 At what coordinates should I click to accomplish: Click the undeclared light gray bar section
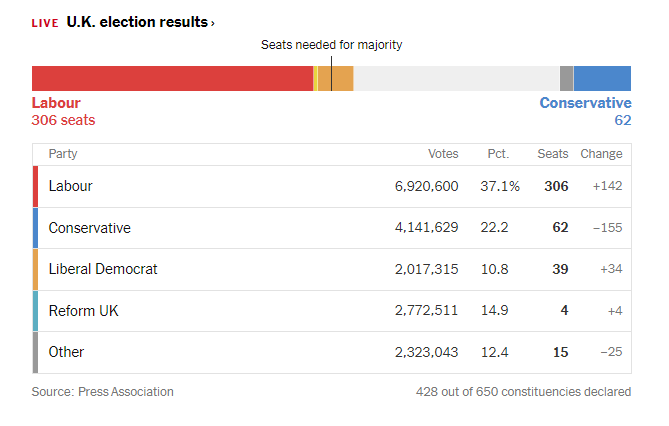[x=457, y=79]
